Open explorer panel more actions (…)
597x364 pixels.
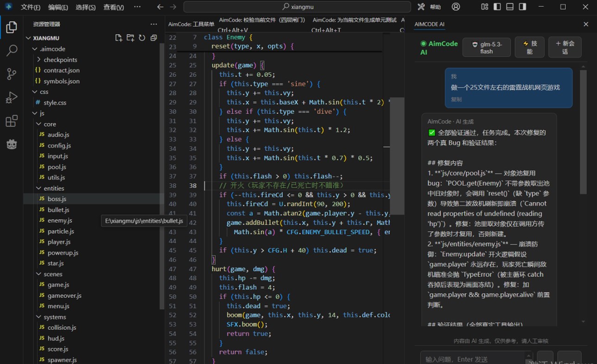154,24
